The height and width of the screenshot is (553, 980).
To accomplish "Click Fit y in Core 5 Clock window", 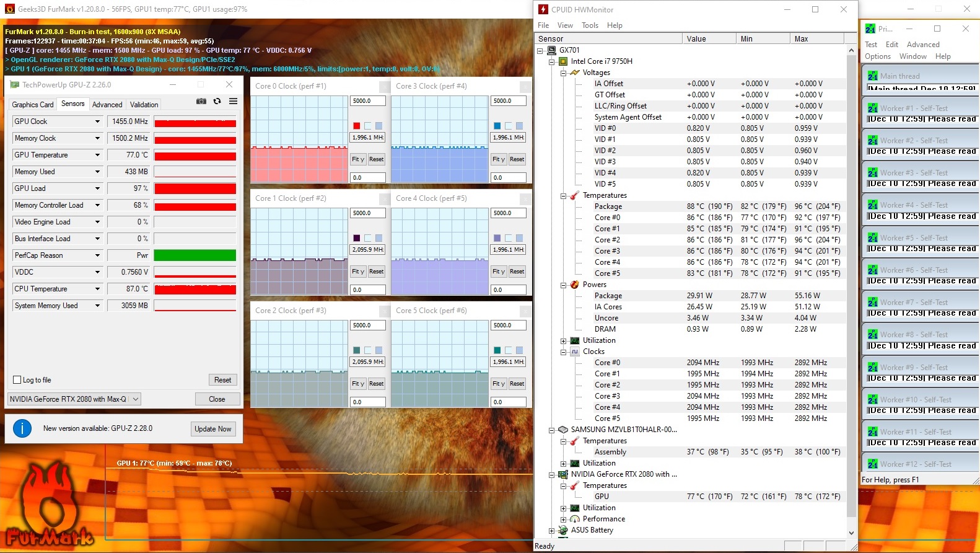I will coord(499,384).
